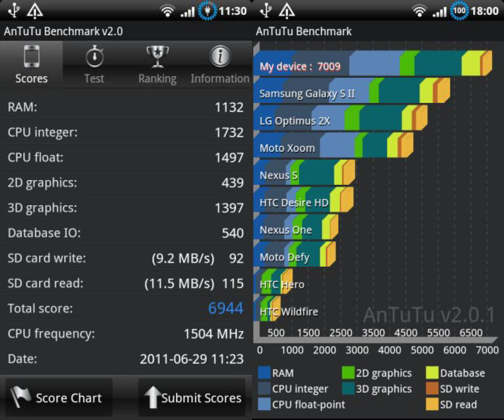Tap the CPU frequency 1504 MHz

pyautogui.click(x=214, y=334)
